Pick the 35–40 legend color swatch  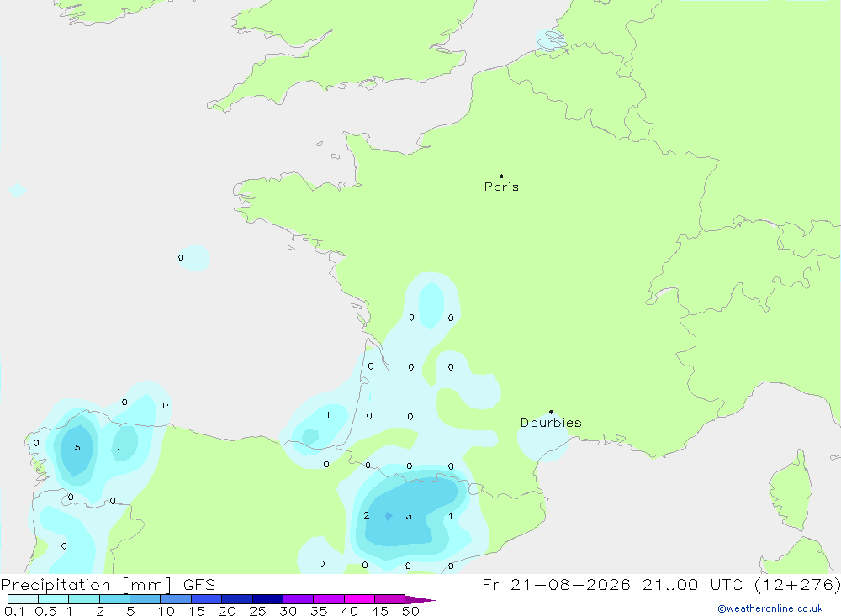pos(329,599)
